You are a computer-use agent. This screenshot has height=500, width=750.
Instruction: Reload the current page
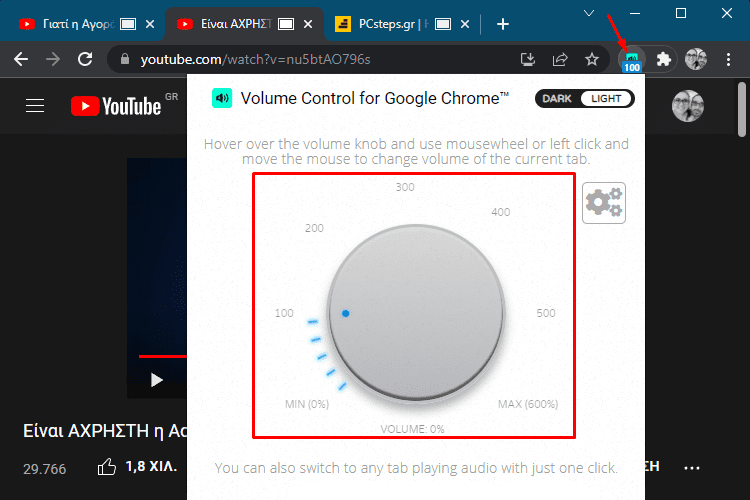coord(85,59)
